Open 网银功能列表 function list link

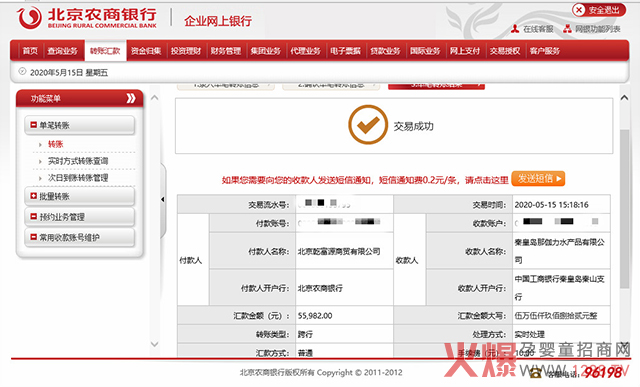(598, 29)
